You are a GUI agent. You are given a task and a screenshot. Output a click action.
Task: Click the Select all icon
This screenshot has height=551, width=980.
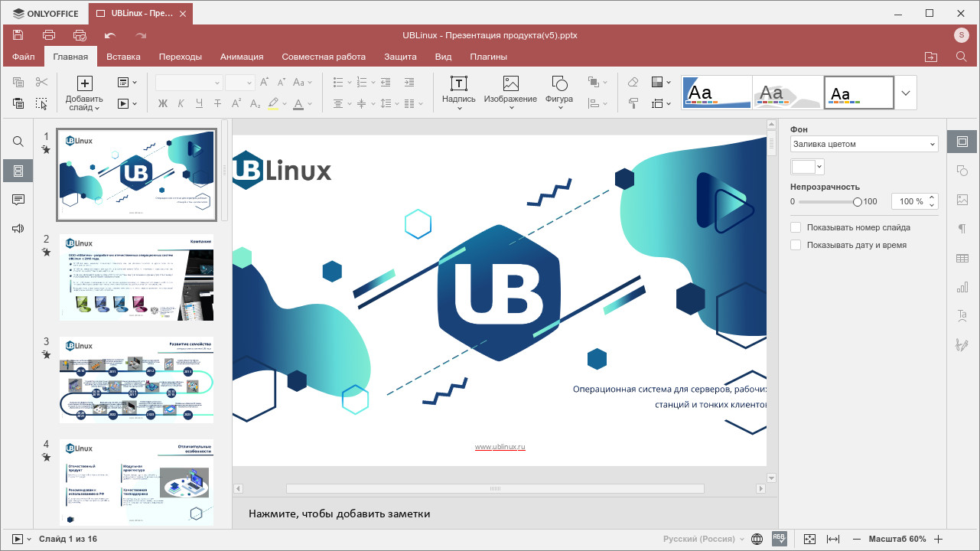41,103
